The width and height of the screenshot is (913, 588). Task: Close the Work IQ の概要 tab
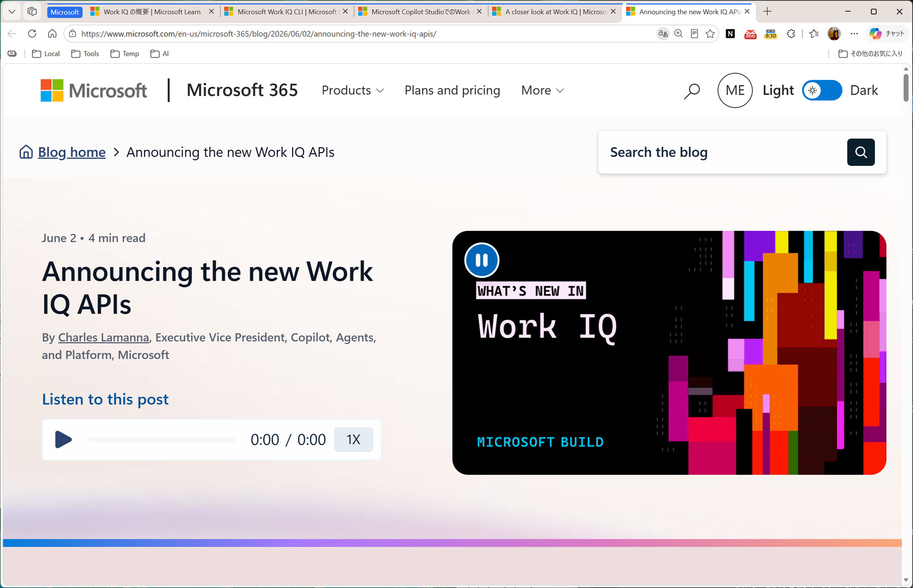tap(211, 11)
